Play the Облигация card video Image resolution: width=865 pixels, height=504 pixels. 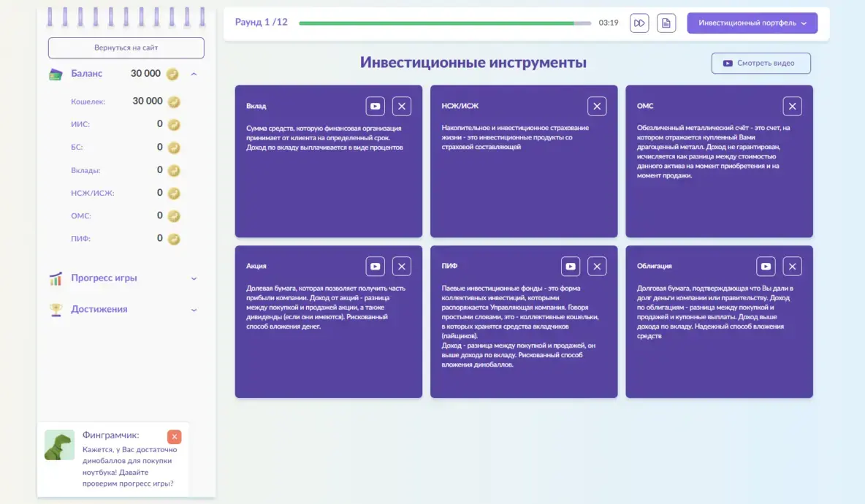(x=766, y=267)
